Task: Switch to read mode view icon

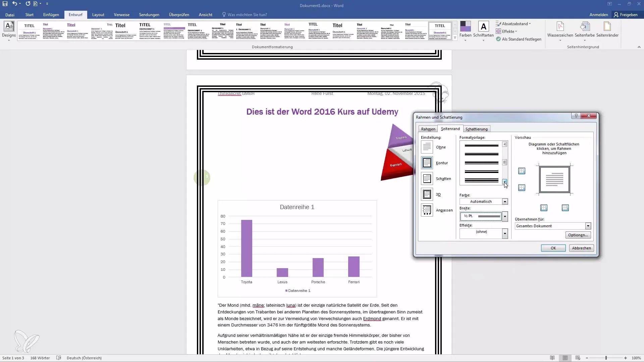Action: coord(552,358)
